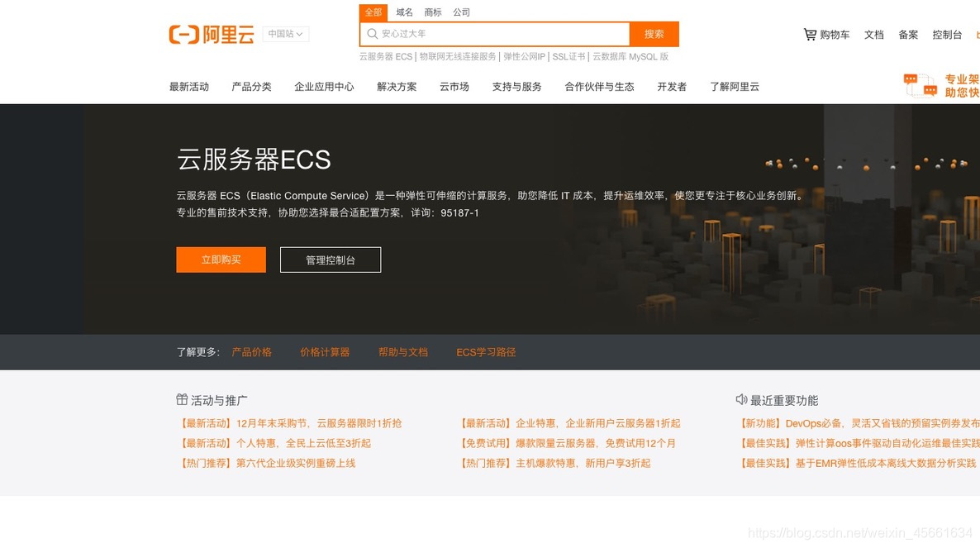Open 企业特惠，企业新用户云服务器1折起 link
Viewport: 980px width, 548px height.
point(568,424)
